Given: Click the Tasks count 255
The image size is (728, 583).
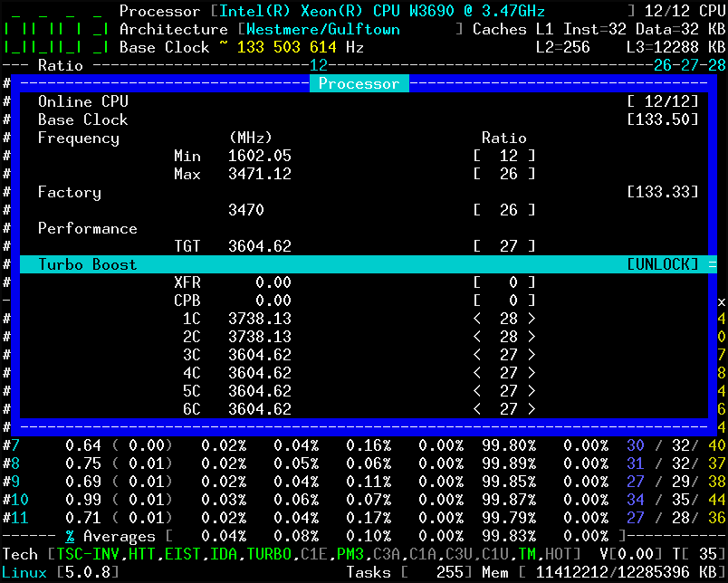Looking at the screenshot, I should click(450, 572).
